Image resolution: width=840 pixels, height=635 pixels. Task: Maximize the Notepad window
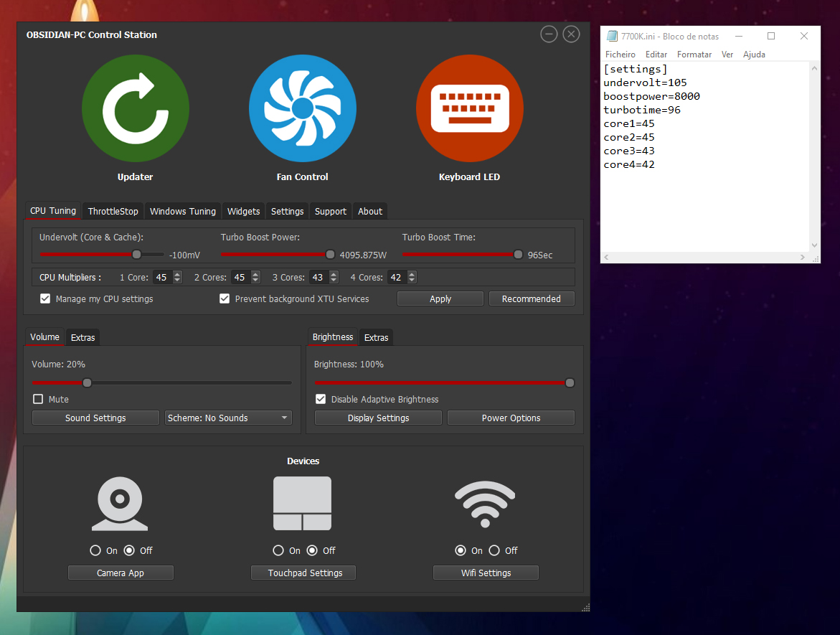pos(771,36)
